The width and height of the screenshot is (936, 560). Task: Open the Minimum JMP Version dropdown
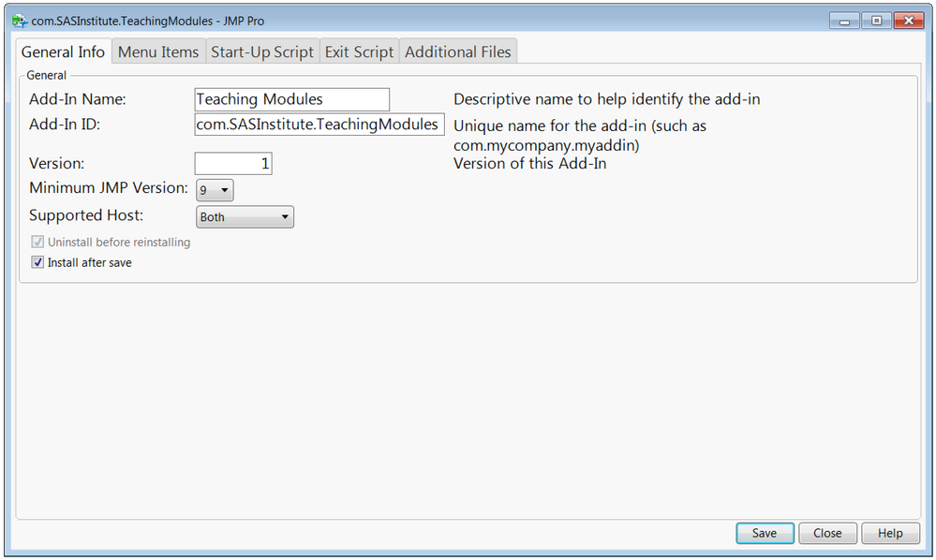pyautogui.click(x=215, y=190)
